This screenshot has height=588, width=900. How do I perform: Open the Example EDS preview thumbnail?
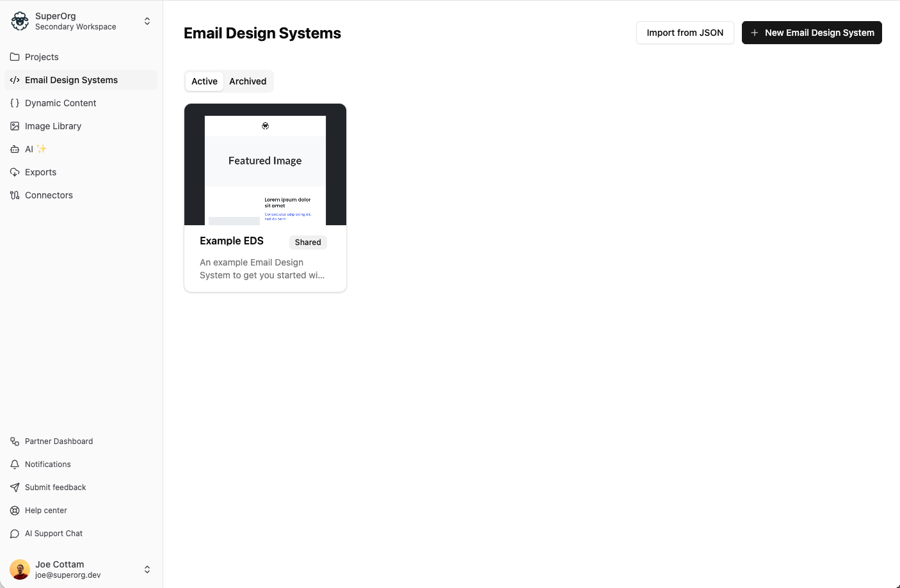(265, 164)
